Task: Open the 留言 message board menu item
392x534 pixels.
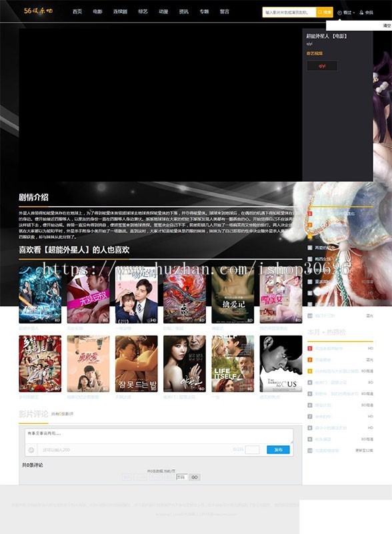Action: tap(224, 11)
